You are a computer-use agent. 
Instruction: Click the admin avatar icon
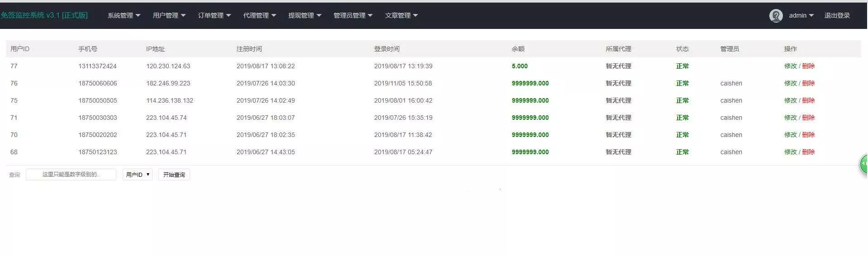(776, 16)
